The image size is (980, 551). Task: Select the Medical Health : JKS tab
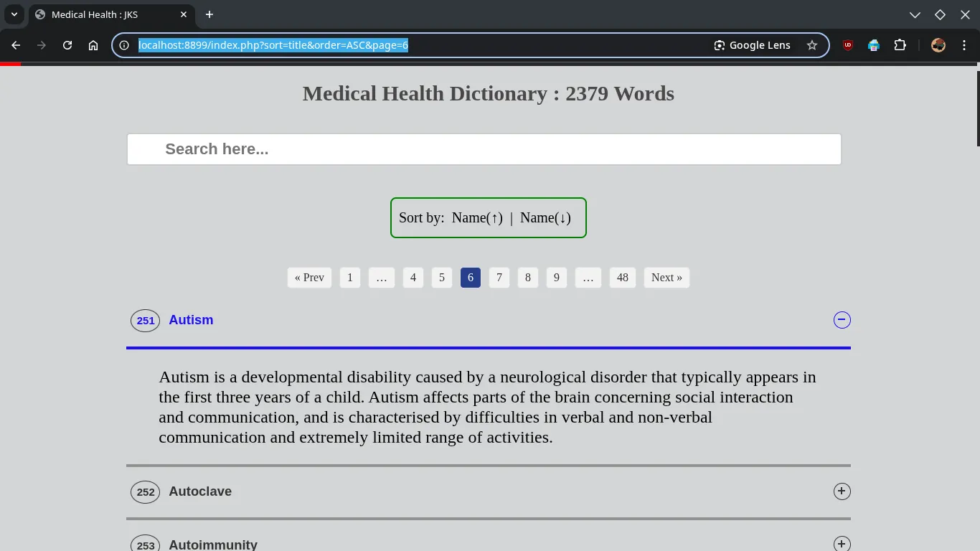pyautogui.click(x=108, y=14)
